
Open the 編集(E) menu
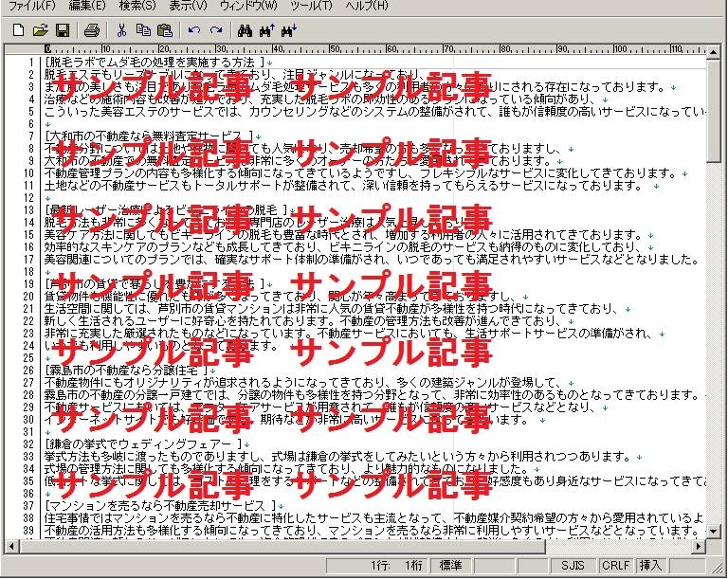tap(87, 6)
